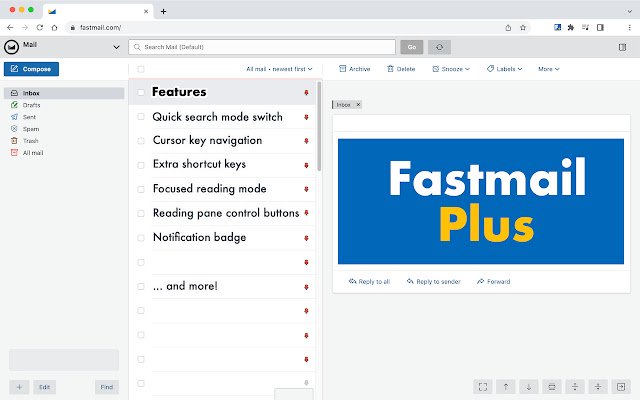
Task: Check the Extra shortcut keys checkbox
Action: [x=141, y=165]
